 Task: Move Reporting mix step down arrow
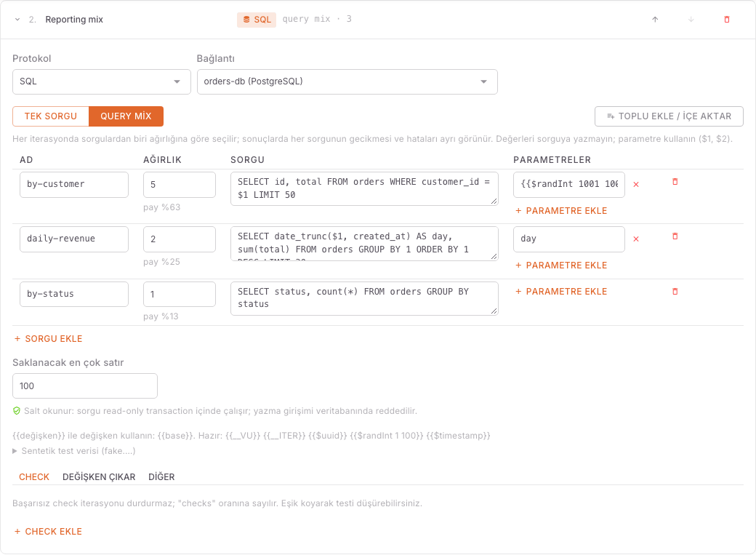click(x=691, y=20)
